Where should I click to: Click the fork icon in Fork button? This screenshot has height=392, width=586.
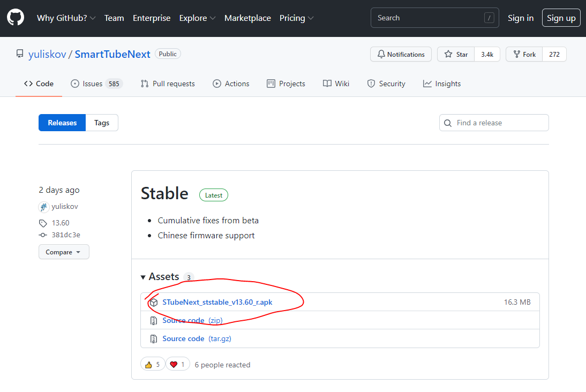point(516,54)
